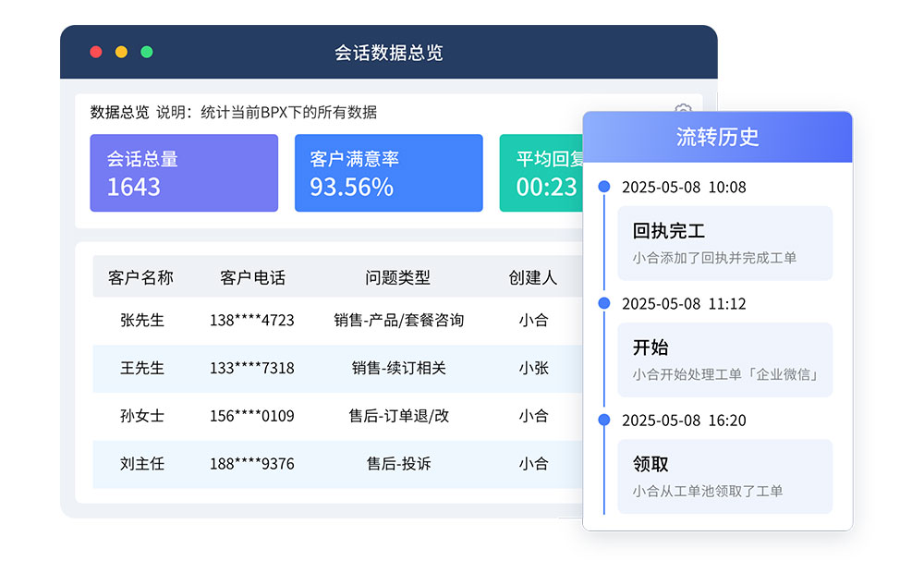Select 孙女士's 售后-订单退/改 row
The width and height of the screenshot is (924, 573).
click(397, 416)
